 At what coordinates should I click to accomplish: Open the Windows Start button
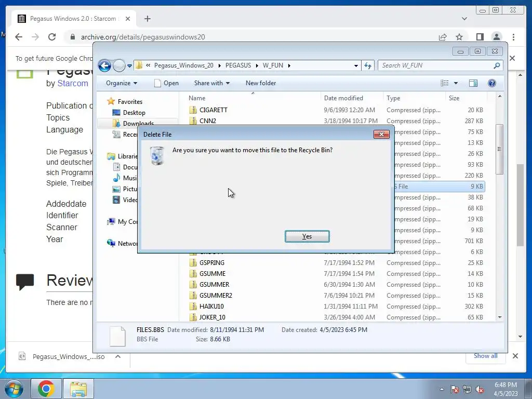click(x=14, y=389)
